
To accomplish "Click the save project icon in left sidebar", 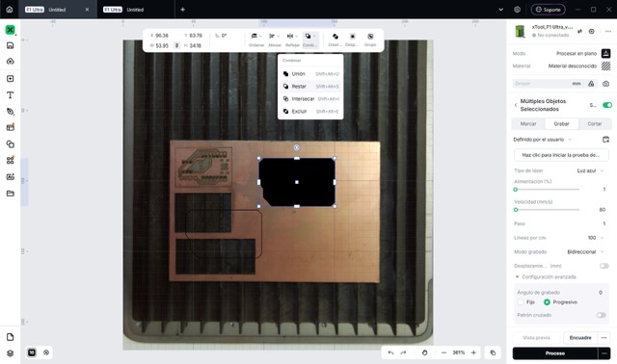I will 11,45.
